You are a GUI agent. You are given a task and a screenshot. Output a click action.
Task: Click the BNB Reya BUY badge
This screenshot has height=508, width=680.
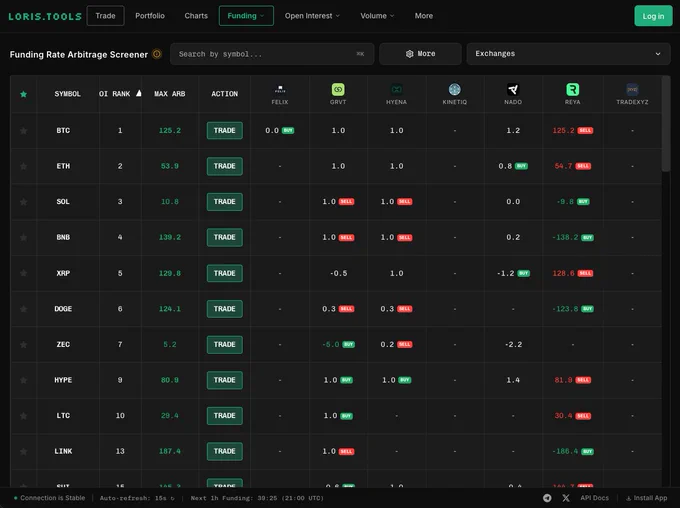click(587, 238)
